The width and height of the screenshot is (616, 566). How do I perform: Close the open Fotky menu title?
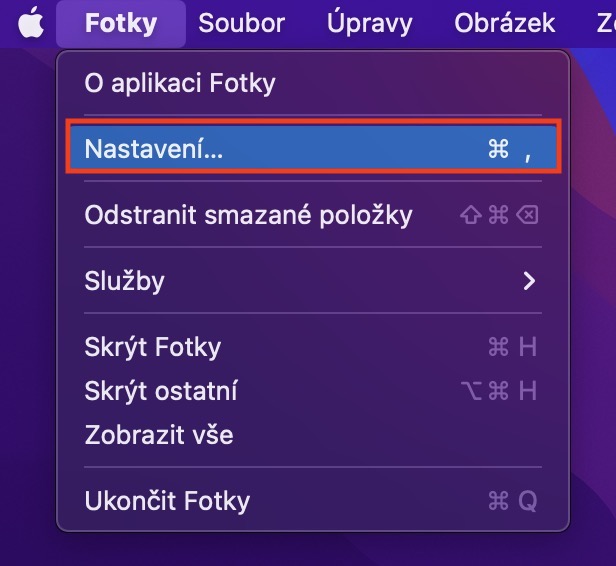tap(121, 23)
